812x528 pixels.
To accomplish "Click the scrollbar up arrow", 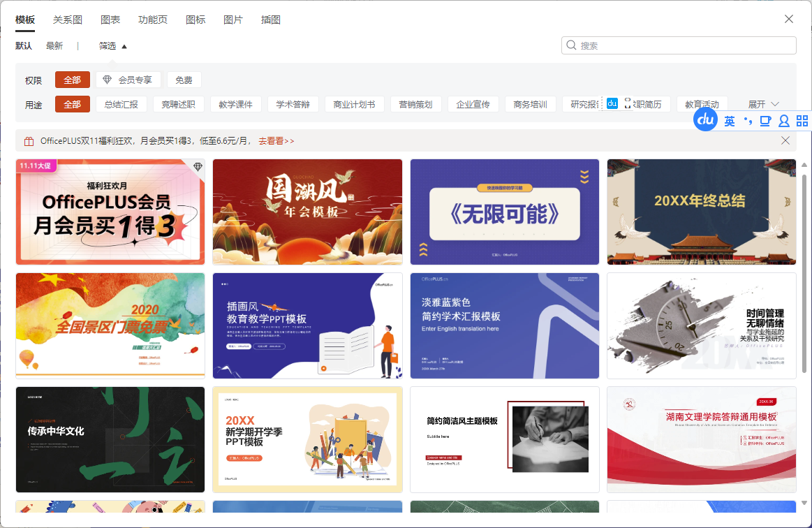I will point(804,165).
